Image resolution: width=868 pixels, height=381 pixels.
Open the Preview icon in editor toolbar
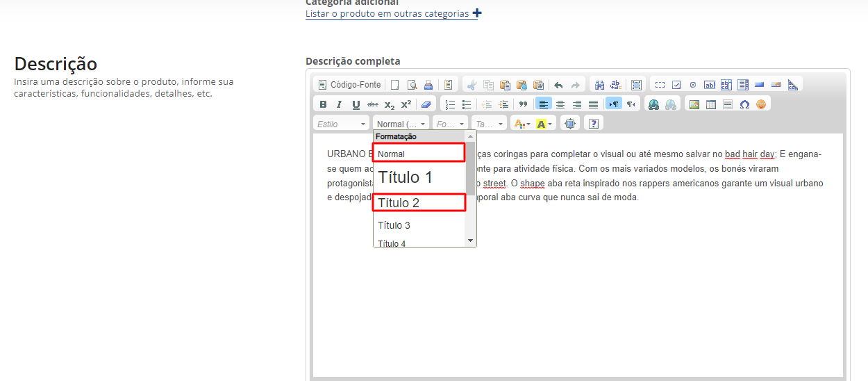point(412,85)
